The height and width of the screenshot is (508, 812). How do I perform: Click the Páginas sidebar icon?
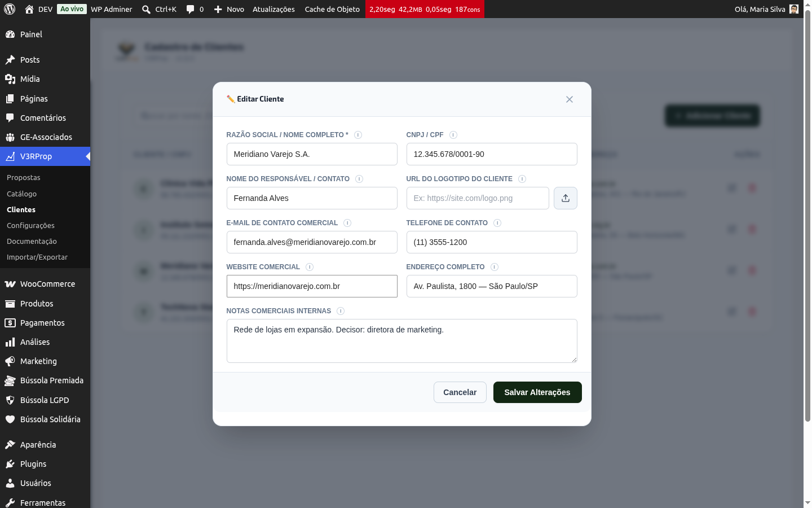tap(10, 99)
